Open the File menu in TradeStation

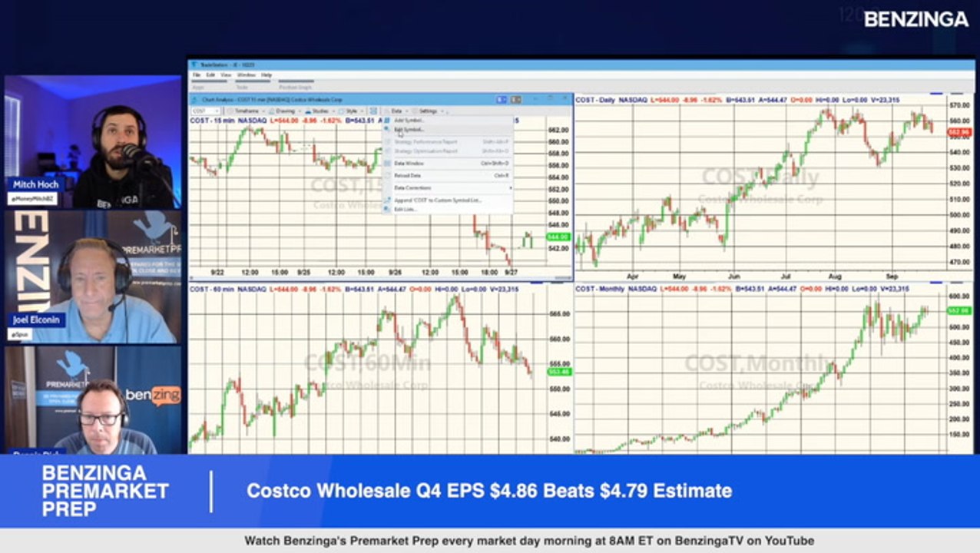[x=197, y=75]
